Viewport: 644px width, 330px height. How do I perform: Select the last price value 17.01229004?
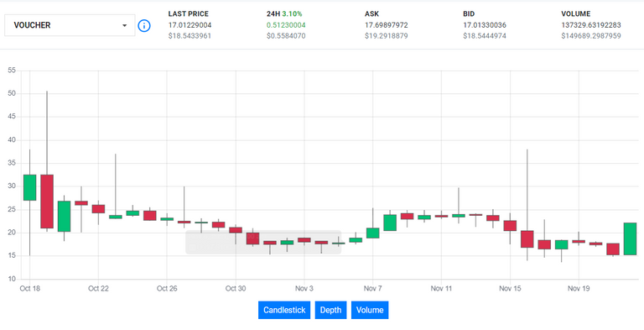[x=190, y=25]
